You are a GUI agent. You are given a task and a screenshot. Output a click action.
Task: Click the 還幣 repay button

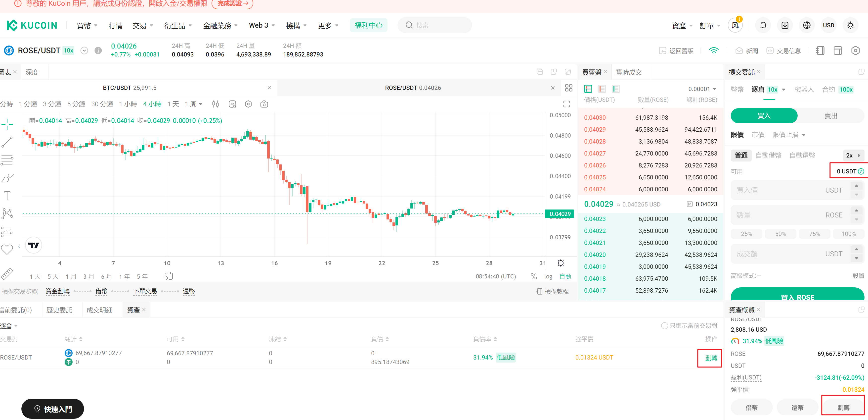pos(797,408)
